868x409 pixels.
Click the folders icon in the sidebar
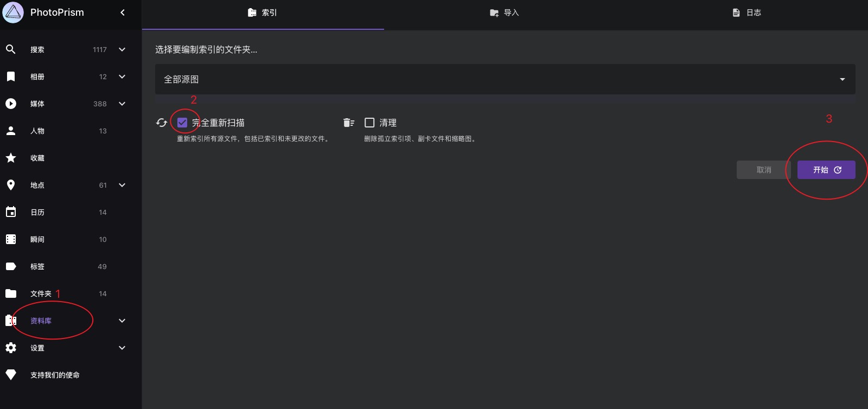(x=11, y=293)
